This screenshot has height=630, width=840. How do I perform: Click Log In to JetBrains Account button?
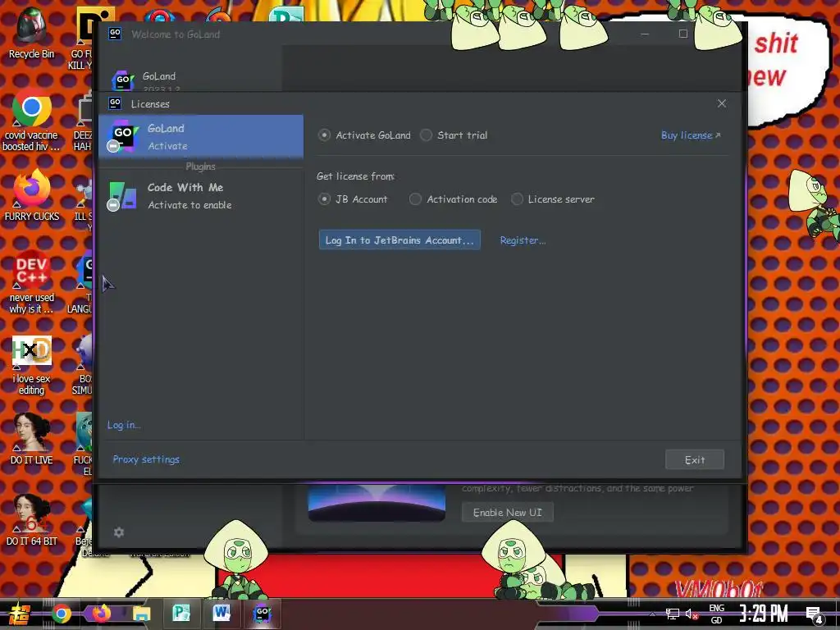click(399, 240)
